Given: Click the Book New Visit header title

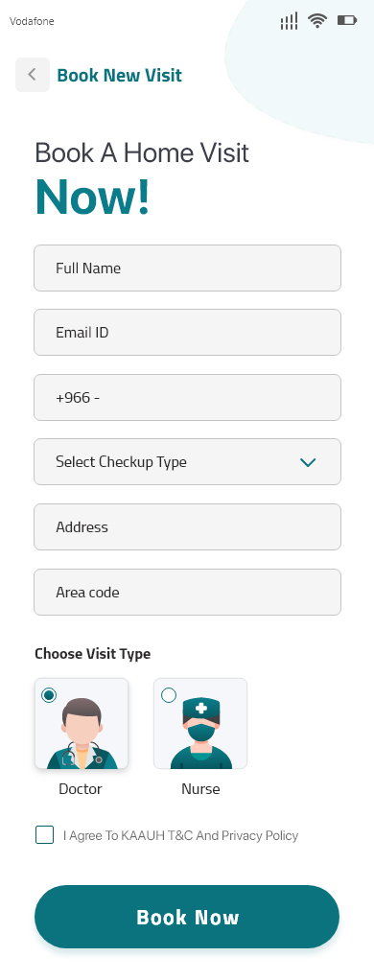Looking at the screenshot, I should point(120,76).
